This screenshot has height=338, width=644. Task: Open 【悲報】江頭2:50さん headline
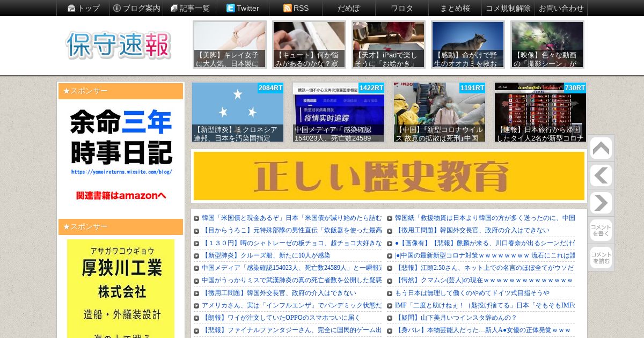[x=485, y=268]
